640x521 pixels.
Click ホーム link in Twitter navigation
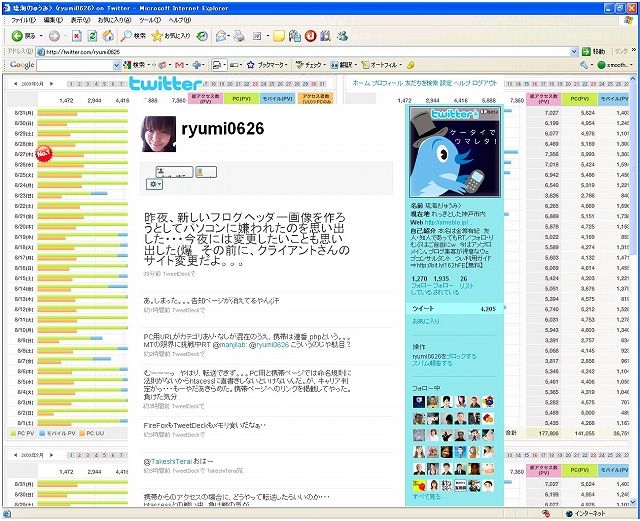[x=361, y=83]
